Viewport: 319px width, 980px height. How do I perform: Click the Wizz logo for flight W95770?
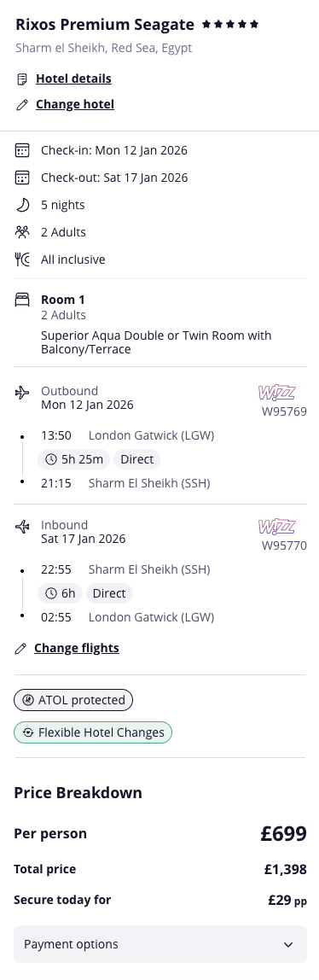pos(276,526)
